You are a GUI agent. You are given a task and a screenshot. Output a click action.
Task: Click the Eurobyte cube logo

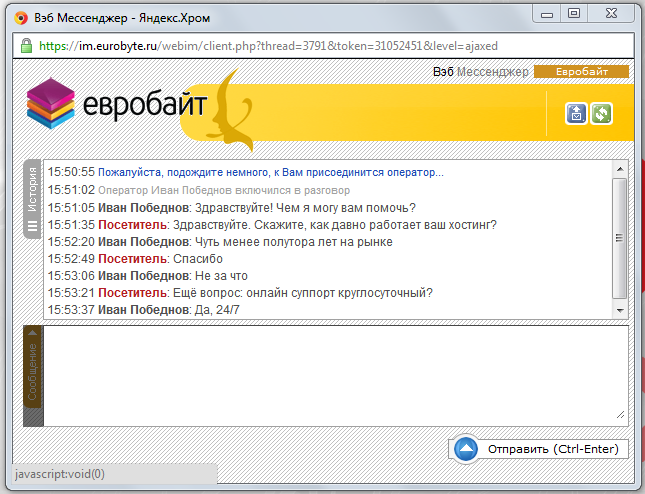pyautogui.click(x=51, y=103)
